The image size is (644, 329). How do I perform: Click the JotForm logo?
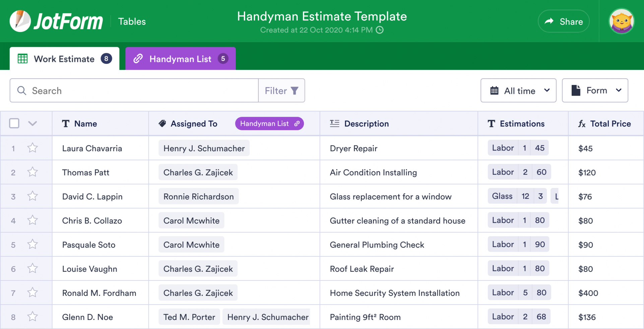click(56, 21)
